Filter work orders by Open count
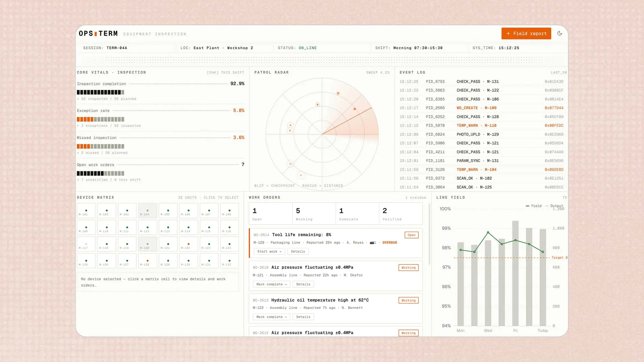This screenshot has width=644, height=362. point(270,214)
